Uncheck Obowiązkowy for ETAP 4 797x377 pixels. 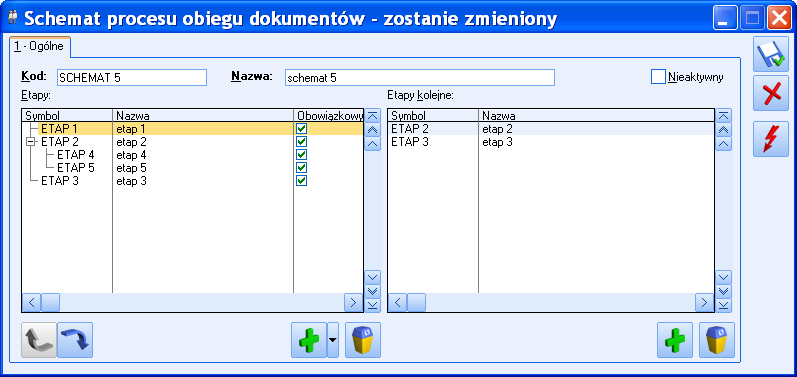pos(301,154)
